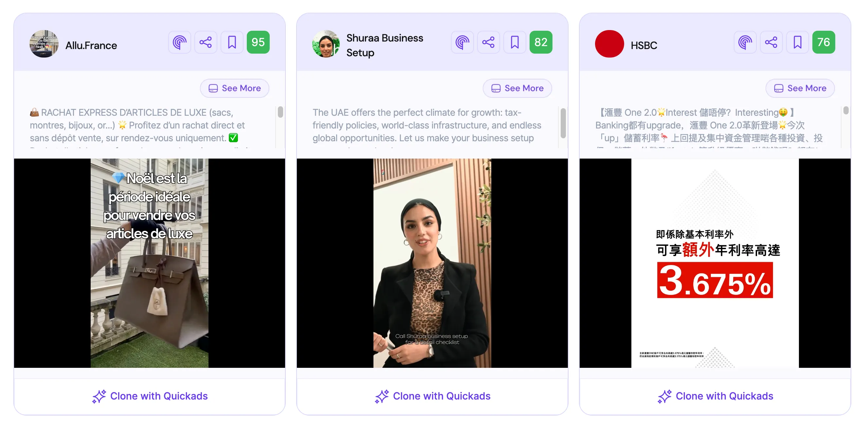Click the HSBC advertiser name
Viewport: 868px width, 427px height.
point(644,45)
